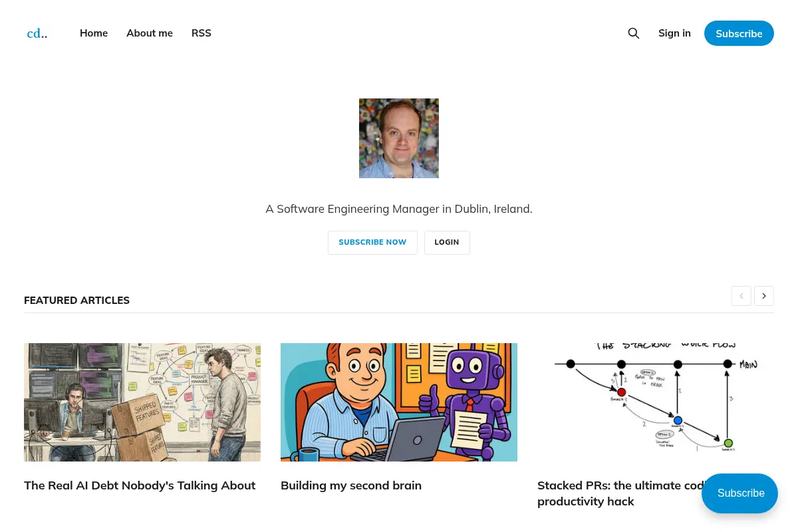
Task: Open the RSS feed link
Action: pyautogui.click(x=201, y=33)
